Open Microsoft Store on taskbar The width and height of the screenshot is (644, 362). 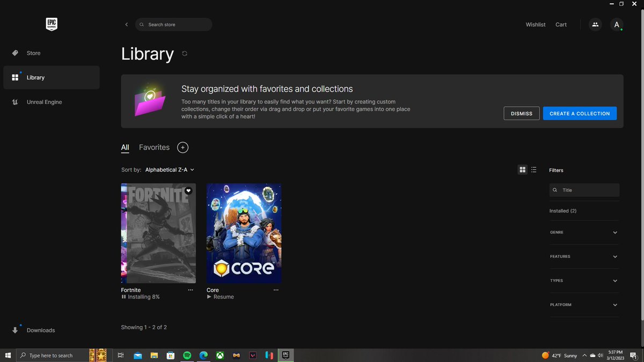[x=171, y=356]
